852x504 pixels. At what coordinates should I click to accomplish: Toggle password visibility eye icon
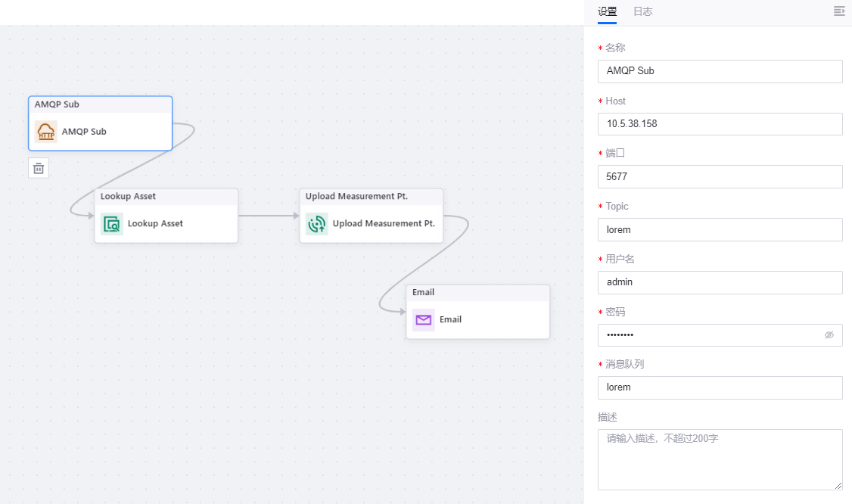point(829,335)
